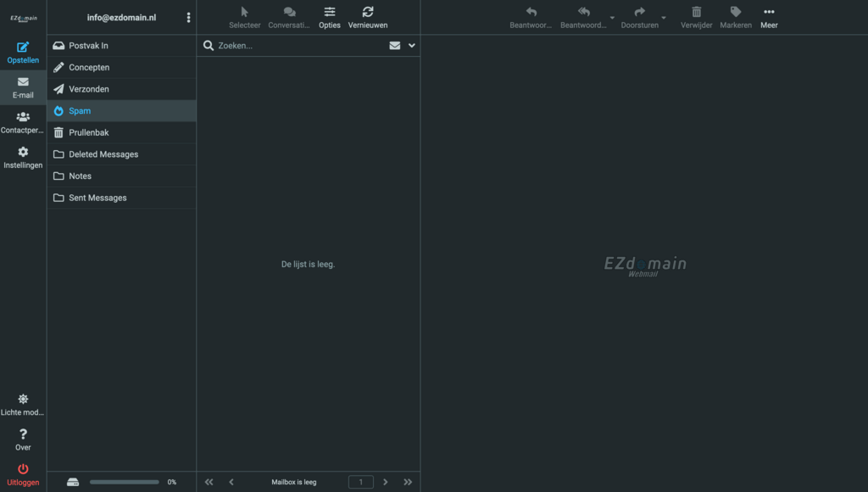
Task: Select the Postvak In folder
Action: [x=88, y=46]
